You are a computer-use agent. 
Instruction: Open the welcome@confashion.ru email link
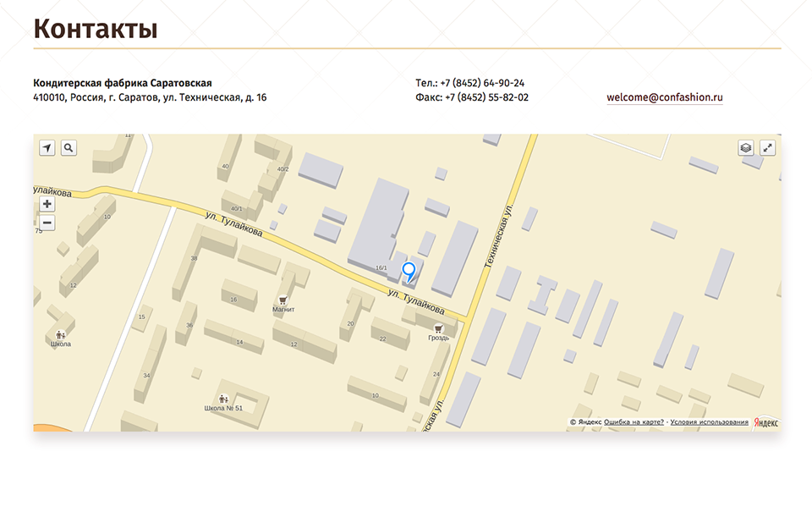click(x=664, y=97)
